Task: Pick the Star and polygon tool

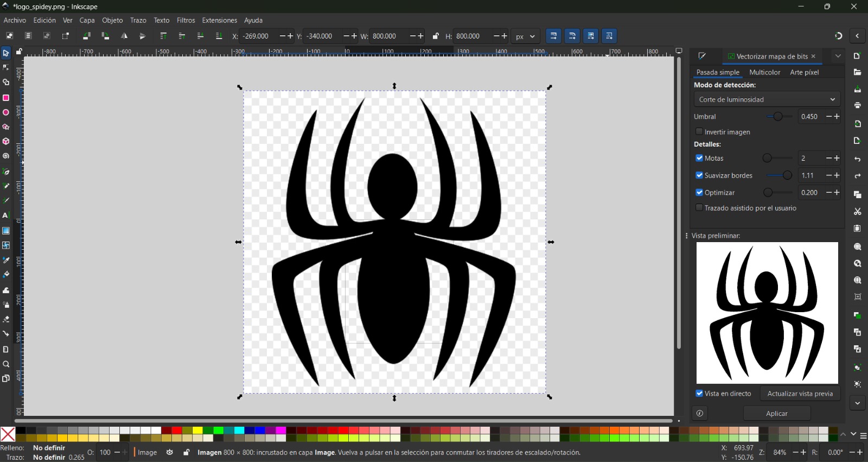Action: [x=6, y=127]
